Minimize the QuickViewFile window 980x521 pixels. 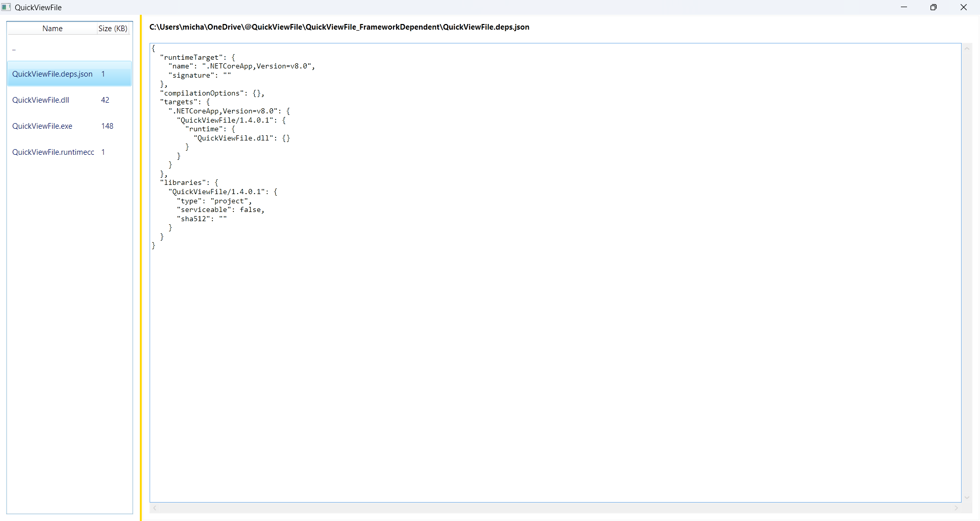point(904,7)
